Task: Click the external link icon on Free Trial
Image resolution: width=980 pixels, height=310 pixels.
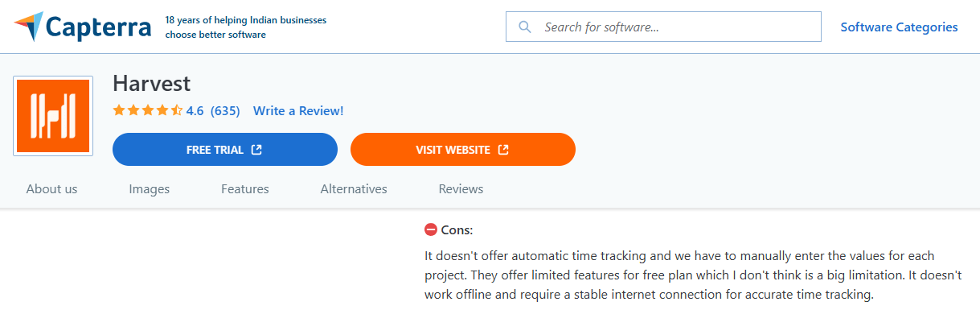Action: point(256,150)
